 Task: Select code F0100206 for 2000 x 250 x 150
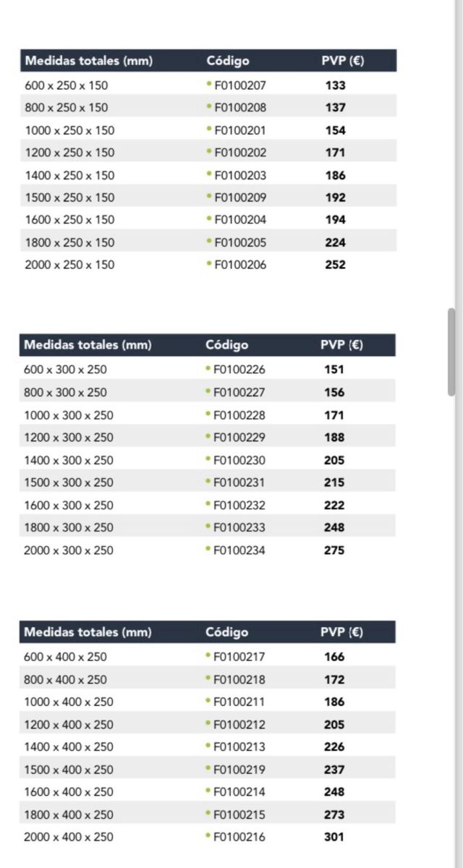pyautogui.click(x=240, y=265)
